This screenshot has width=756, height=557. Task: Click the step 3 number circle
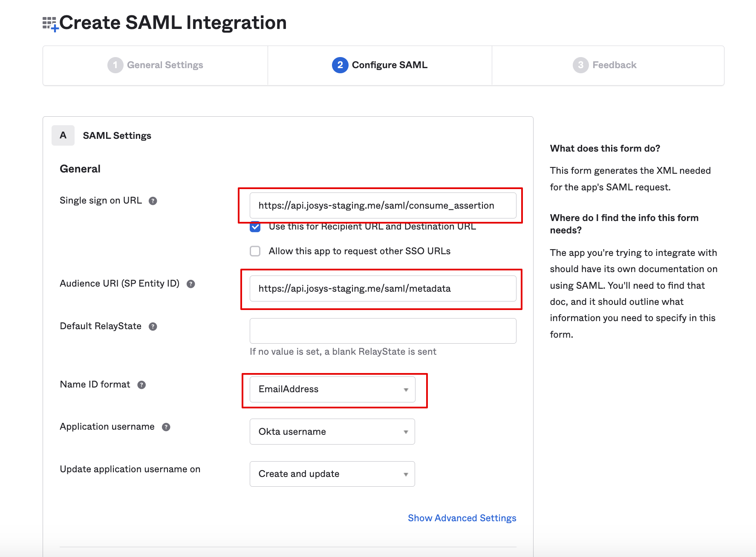tap(580, 65)
